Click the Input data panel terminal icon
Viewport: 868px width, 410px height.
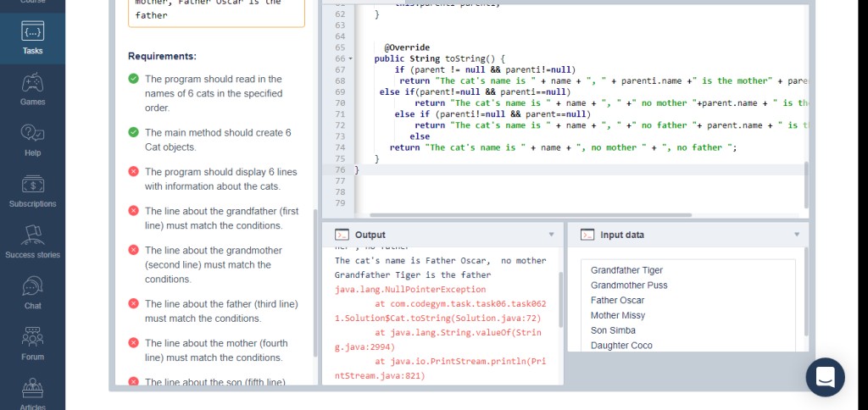[x=587, y=235]
